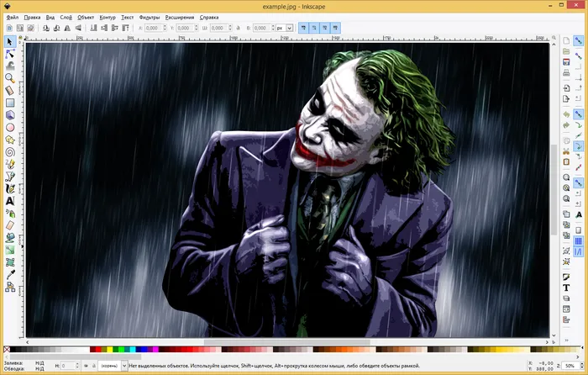
Task: Click the Print document icon
Action: click(x=566, y=73)
